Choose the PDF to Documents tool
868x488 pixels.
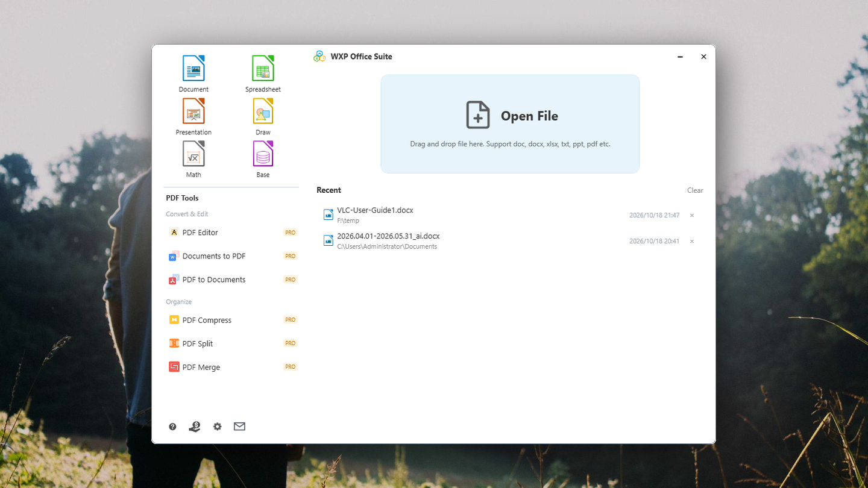coord(232,280)
